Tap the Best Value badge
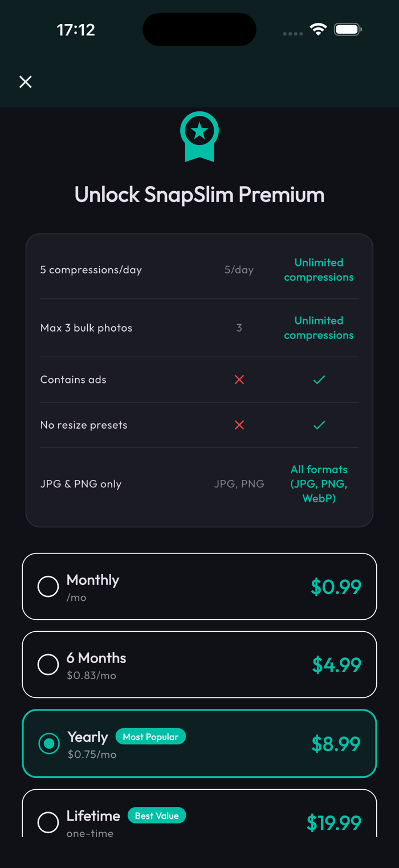Image resolution: width=399 pixels, height=868 pixels. point(157,815)
